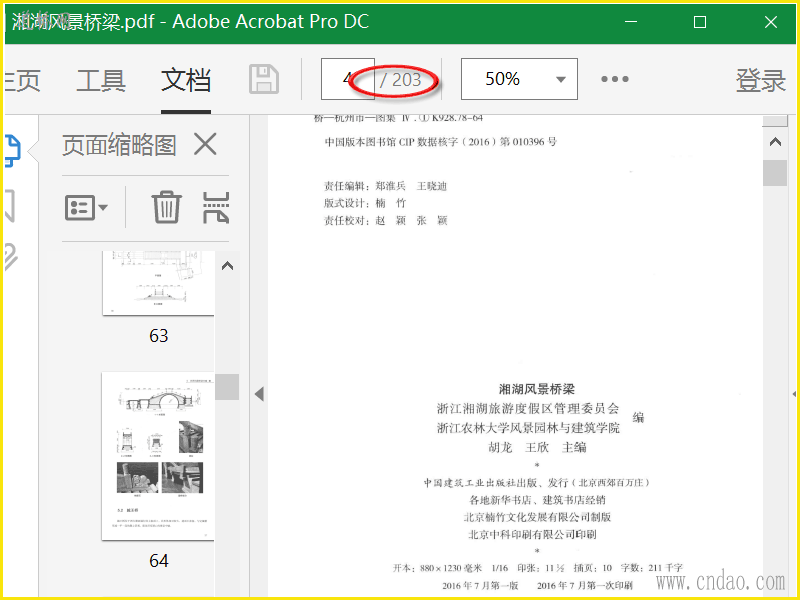The height and width of the screenshot is (600, 800).
Task: Open the attachments paperclip sidebar icon
Action: (x=11, y=257)
